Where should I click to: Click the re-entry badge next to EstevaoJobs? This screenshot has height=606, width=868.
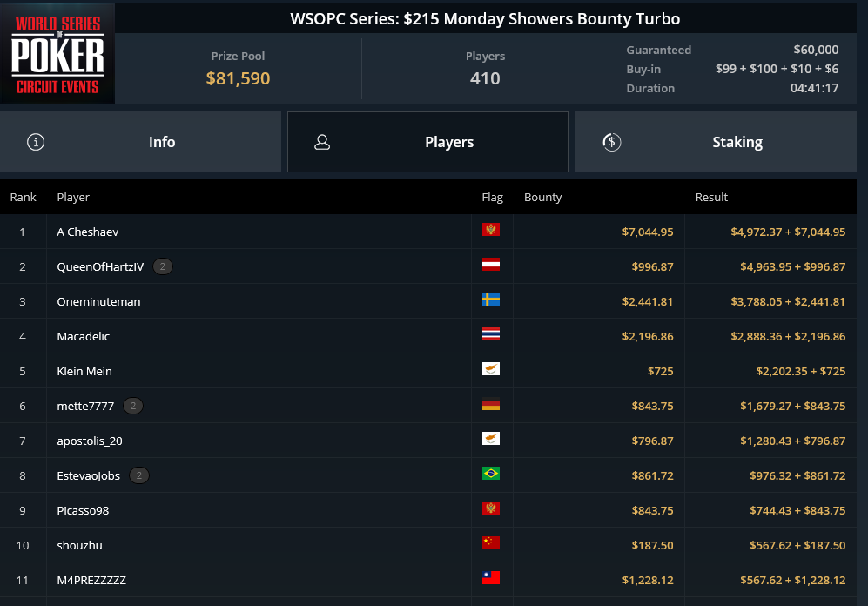[139, 475]
